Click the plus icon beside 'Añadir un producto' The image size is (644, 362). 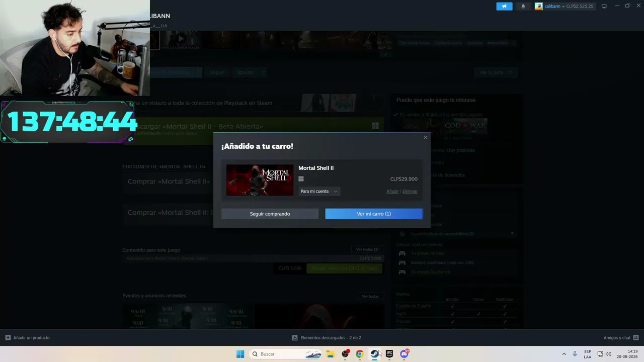8,338
